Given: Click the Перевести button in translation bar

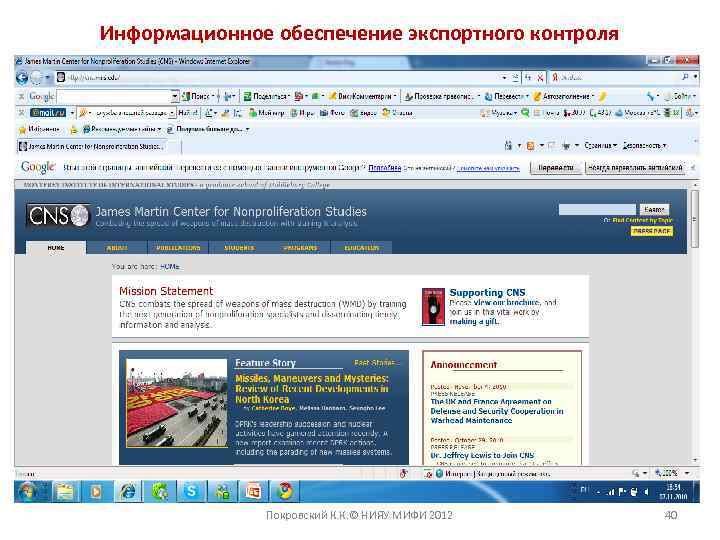Looking at the screenshot, I should [556, 168].
